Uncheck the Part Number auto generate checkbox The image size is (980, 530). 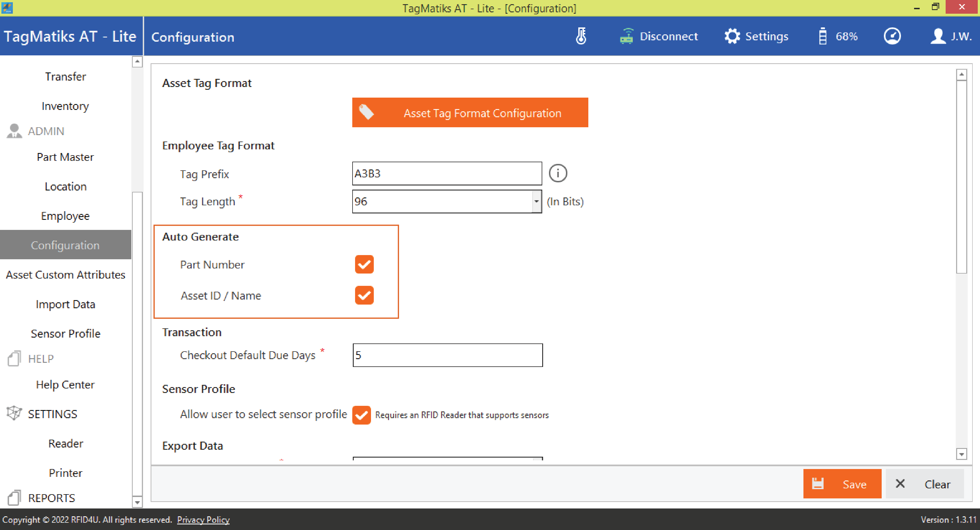point(364,264)
